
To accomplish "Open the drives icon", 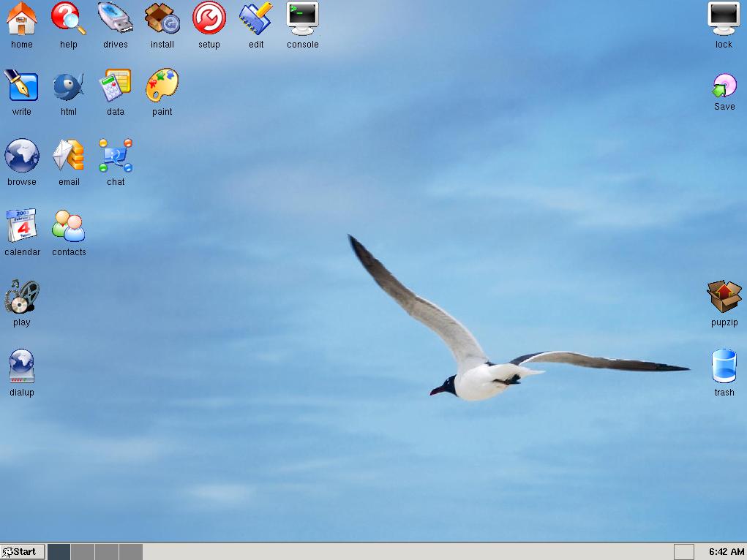I will [116, 18].
